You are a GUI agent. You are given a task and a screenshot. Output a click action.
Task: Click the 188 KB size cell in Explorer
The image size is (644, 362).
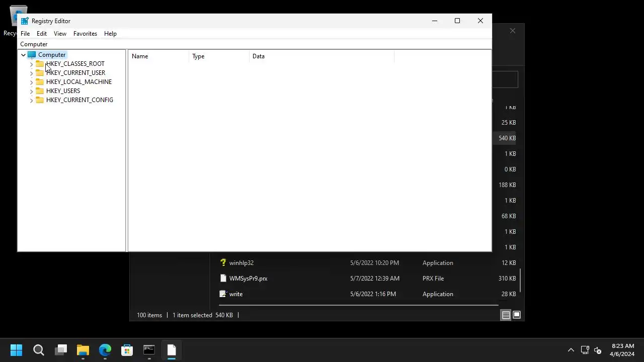507,185
